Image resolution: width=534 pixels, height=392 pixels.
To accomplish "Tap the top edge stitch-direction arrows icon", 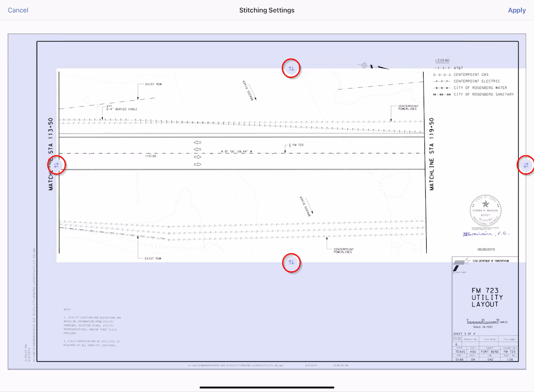I will [291, 68].
